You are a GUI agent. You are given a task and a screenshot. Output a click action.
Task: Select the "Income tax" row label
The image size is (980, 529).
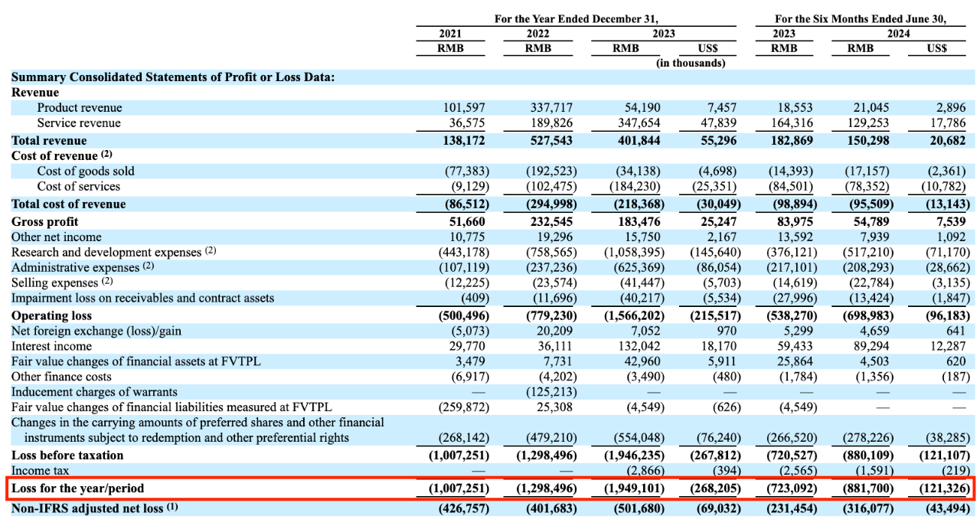point(41,471)
